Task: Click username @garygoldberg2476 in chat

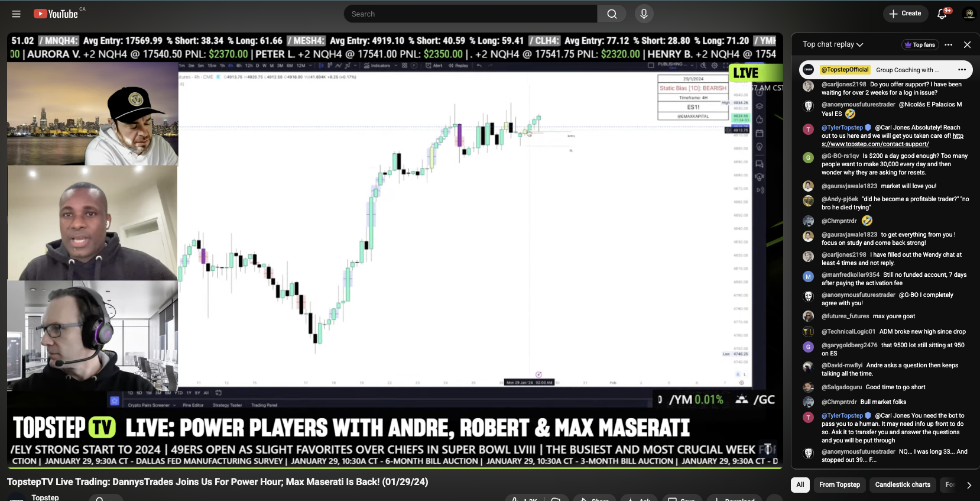Action: coord(849,345)
